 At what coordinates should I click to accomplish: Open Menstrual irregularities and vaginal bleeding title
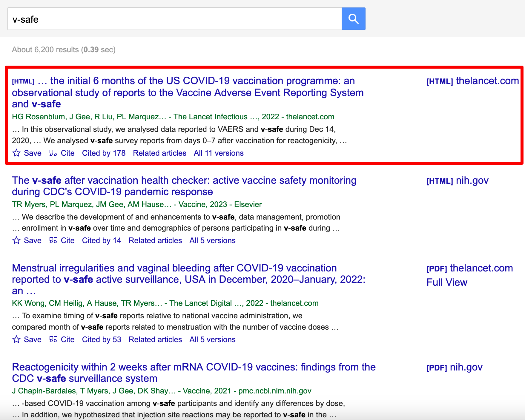pos(189,279)
